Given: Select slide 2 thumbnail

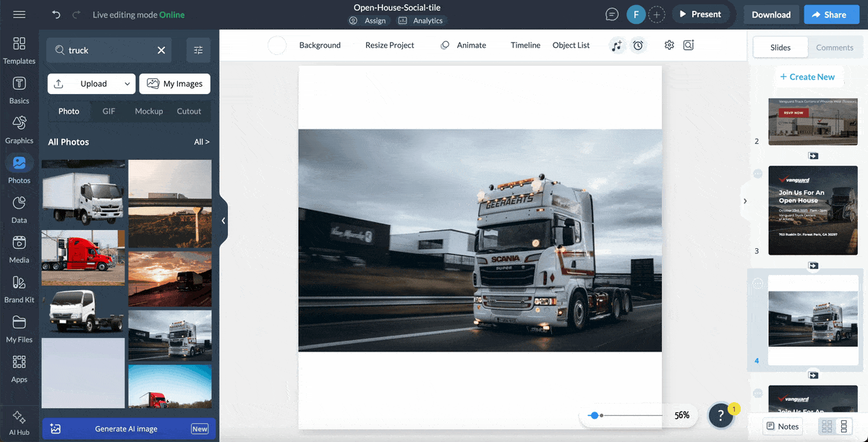Looking at the screenshot, I should point(813,121).
